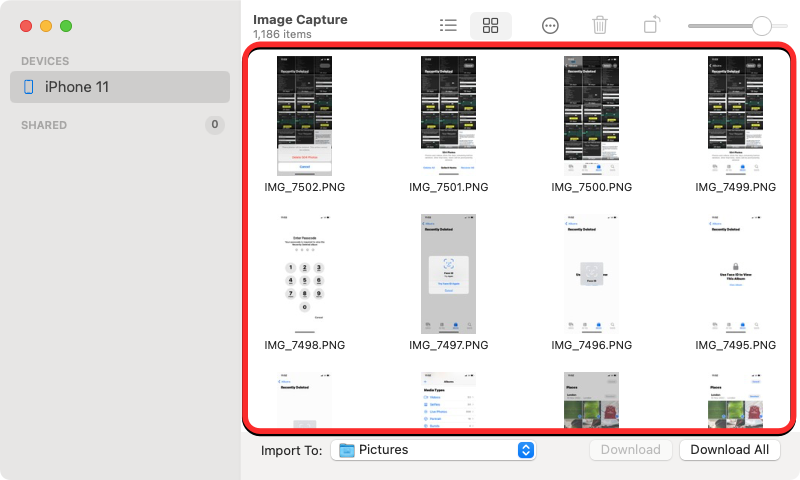
Task: Select the IMG_7498.PNG passcode screenshot
Action: click(x=304, y=273)
